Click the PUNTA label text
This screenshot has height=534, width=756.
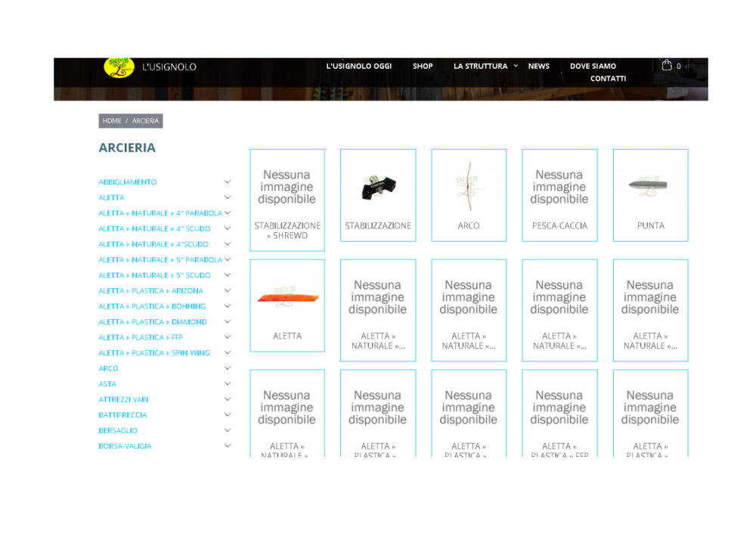pyautogui.click(x=650, y=225)
